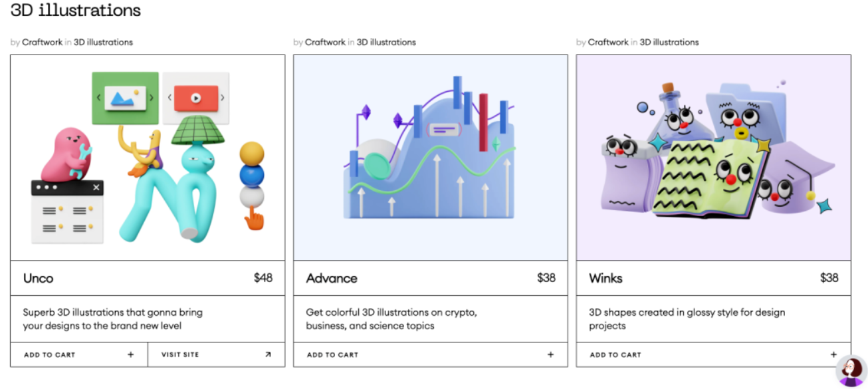This screenshot has height=389, width=868.
Task: Add the Unco pack to cart
Action: pyautogui.click(x=79, y=354)
